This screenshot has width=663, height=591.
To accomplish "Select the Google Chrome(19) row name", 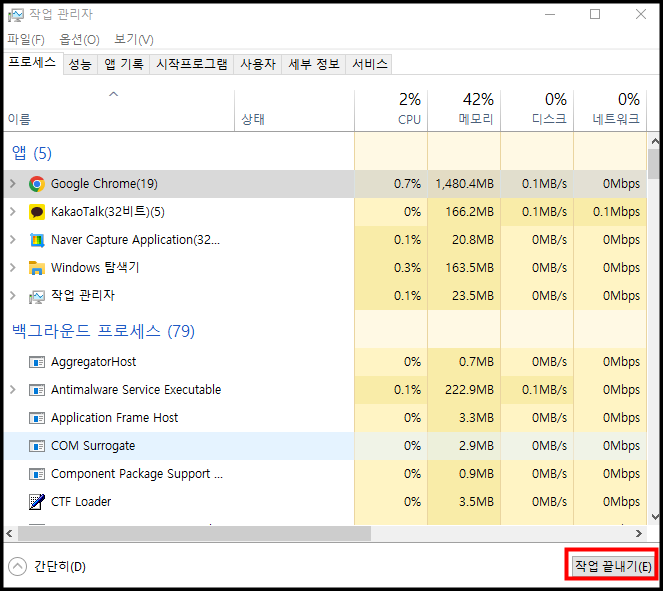I will point(104,184).
